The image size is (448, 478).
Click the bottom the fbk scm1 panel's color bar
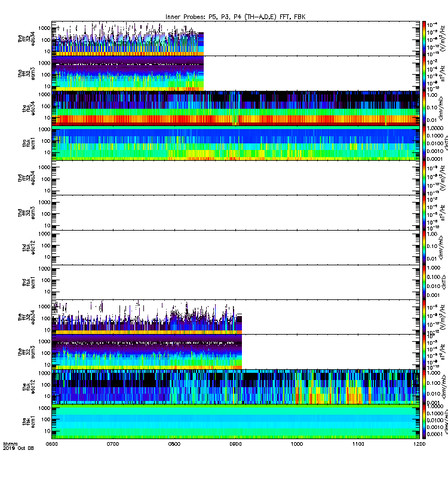click(424, 422)
